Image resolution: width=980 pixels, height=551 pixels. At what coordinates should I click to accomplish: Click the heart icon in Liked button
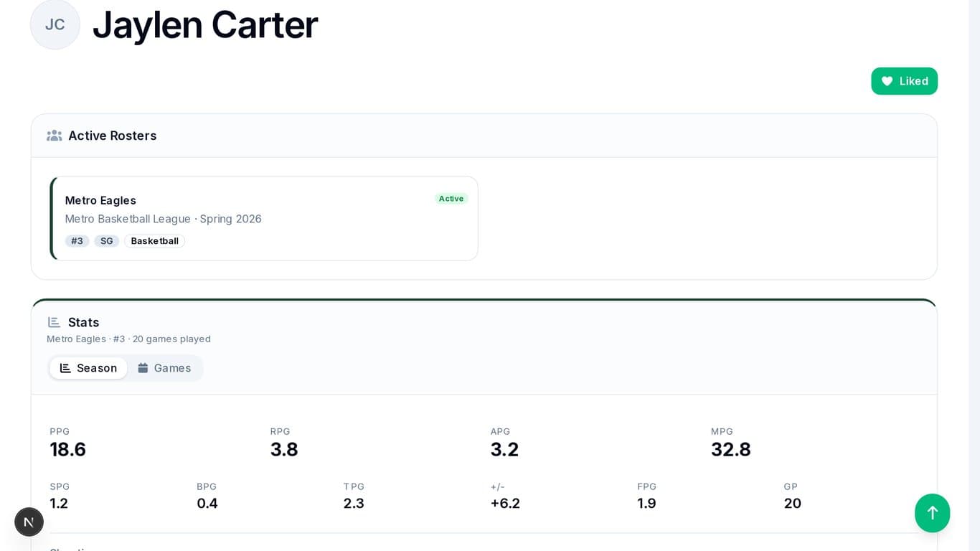click(887, 81)
